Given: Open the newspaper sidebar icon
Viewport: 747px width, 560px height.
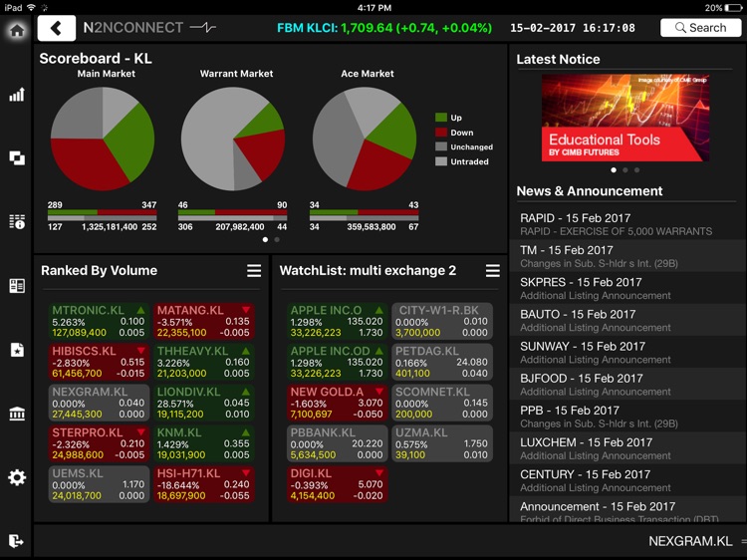Looking at the screenshot, I should [17, 286].
